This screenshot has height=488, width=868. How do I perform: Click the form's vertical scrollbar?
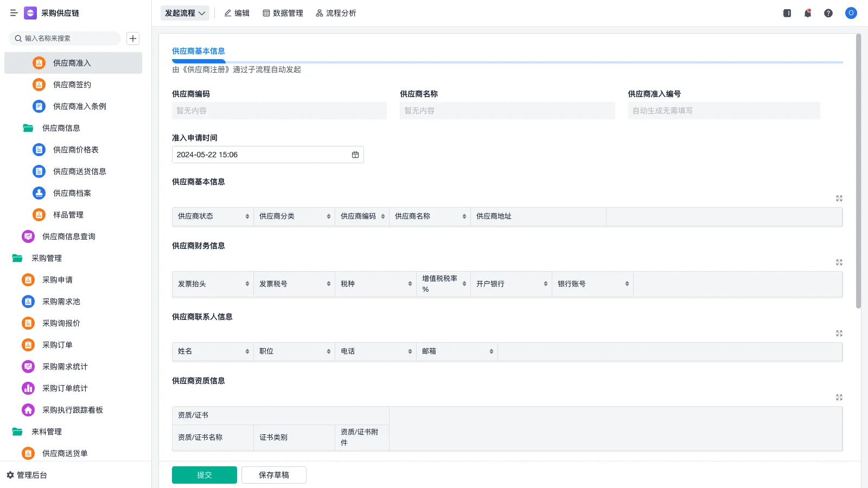(858, 171)
